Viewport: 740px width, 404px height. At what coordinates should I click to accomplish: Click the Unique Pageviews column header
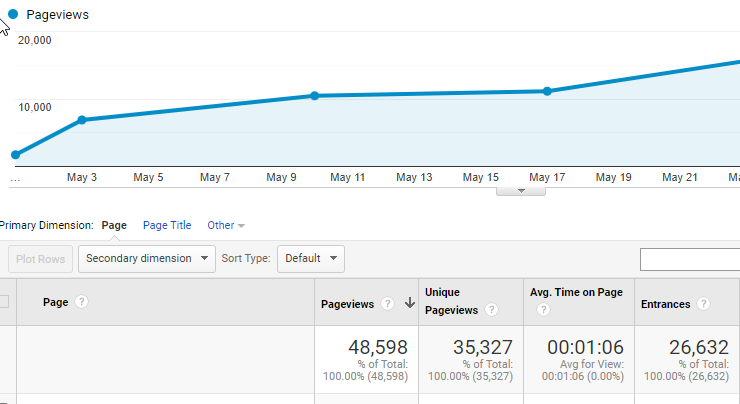(x=451, y=301)
